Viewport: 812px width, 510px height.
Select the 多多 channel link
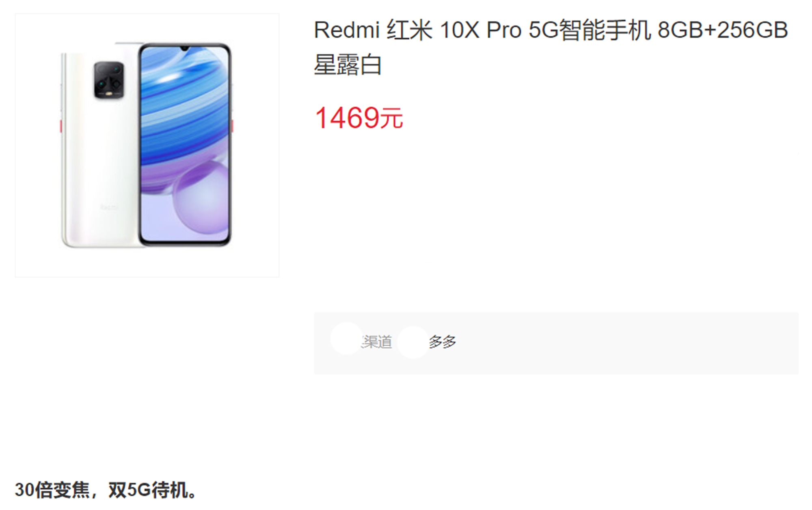(443, 342)
